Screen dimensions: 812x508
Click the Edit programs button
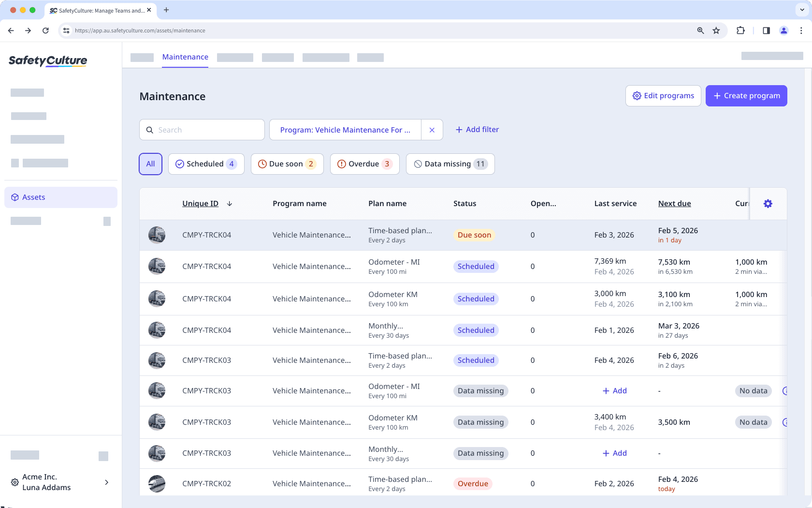click(663, 95)
